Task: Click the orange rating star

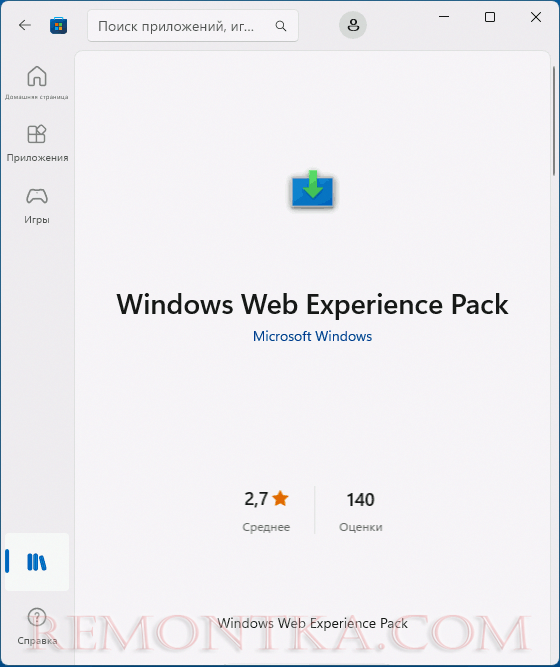Action: 280,498
